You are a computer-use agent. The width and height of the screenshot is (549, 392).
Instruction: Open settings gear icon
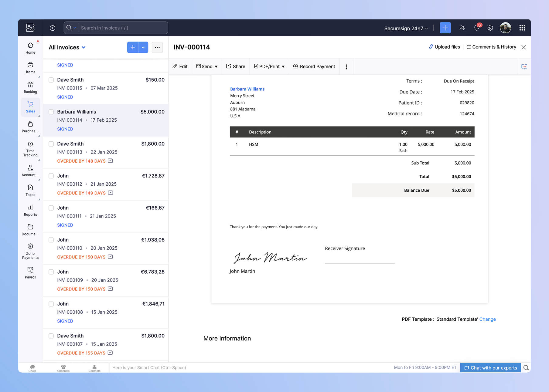(x=490, y=28)
